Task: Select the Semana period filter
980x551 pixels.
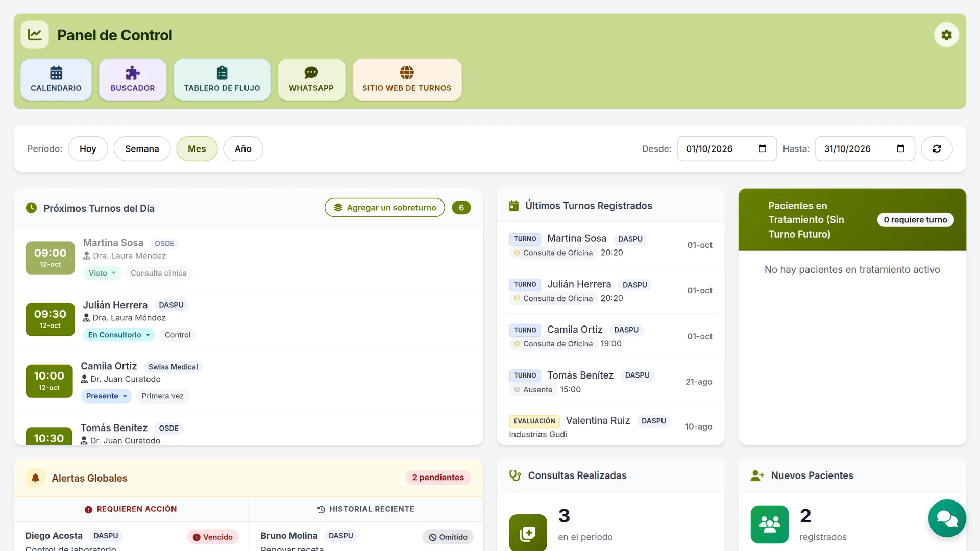Action: pos(142,148)
